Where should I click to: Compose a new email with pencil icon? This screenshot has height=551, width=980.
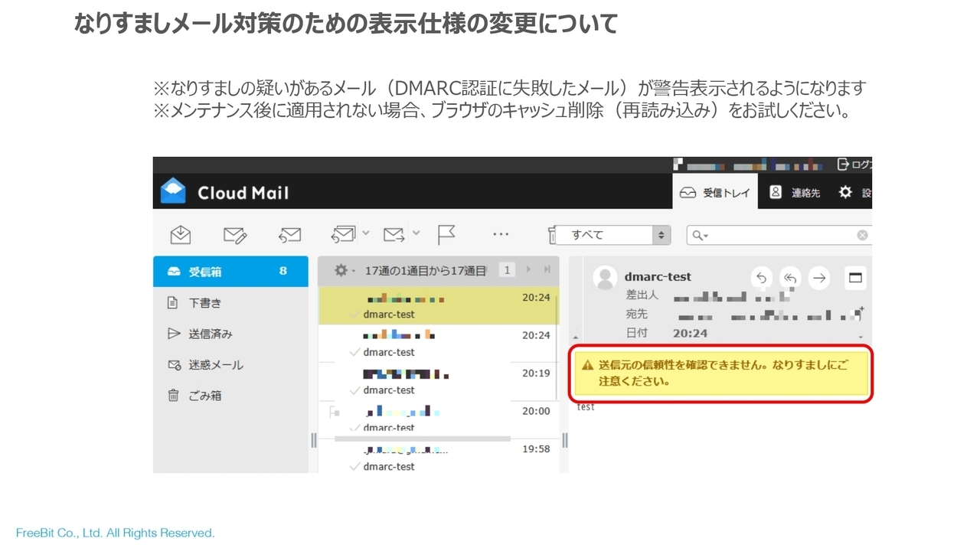[235, 235]
